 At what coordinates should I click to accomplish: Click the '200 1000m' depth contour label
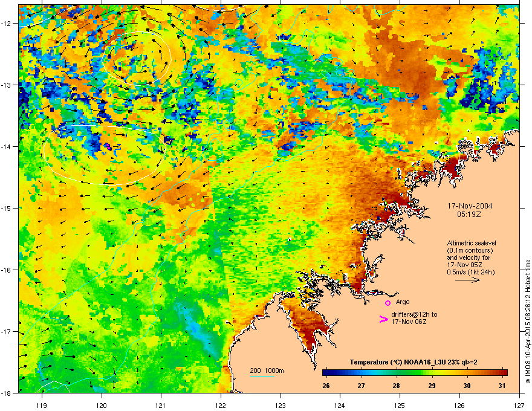pyautogui.click(x=267, y=371)
